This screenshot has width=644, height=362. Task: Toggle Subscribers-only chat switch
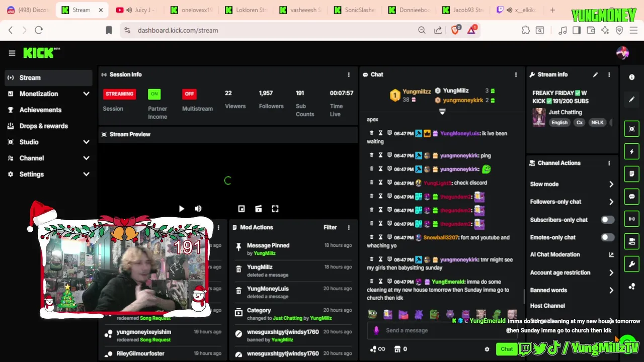pos(607,220)
